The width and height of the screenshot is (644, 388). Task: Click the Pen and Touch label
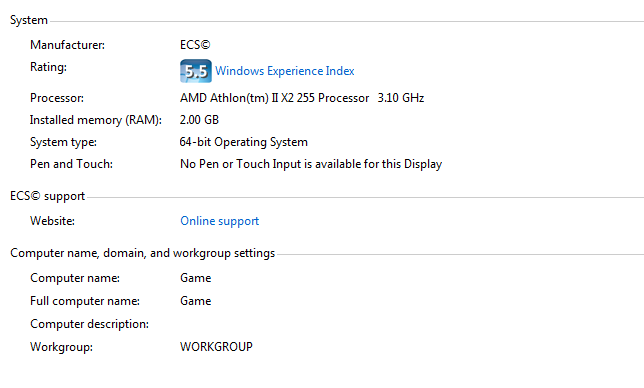71,164
